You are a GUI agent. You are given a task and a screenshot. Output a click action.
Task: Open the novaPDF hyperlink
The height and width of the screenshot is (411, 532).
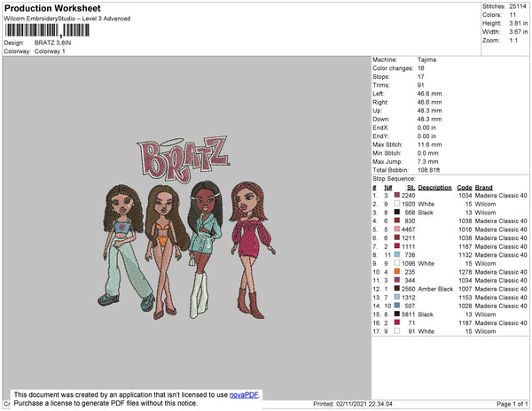pos(244,395)
